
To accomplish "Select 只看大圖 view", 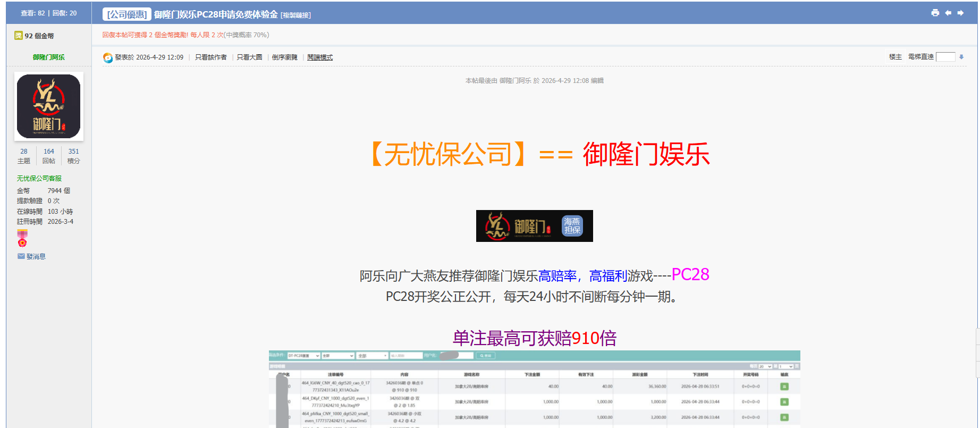I will (250, 57).
